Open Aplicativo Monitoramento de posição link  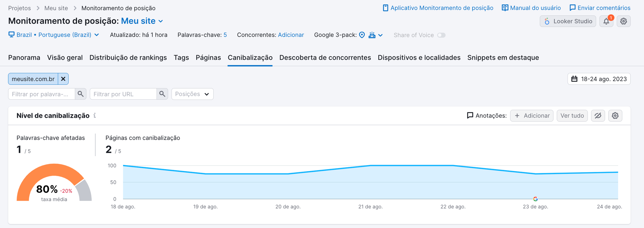pos(438,8)
